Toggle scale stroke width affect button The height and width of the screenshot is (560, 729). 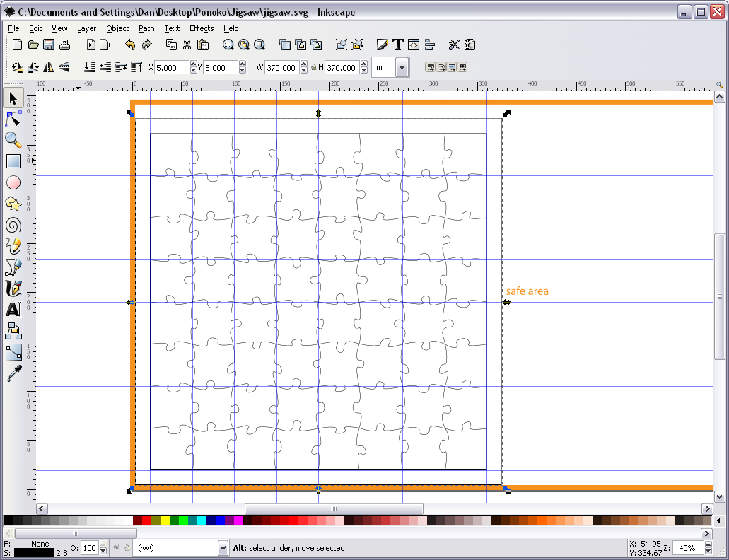click(x=431, y=67)
